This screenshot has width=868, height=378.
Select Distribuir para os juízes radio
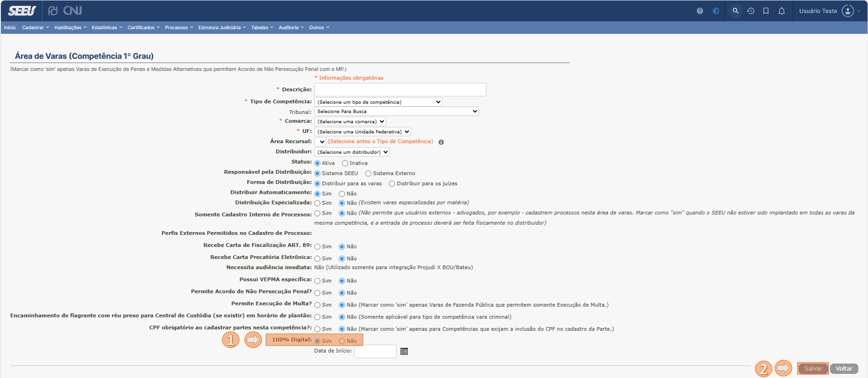pyautogui.click(x=392, y=184)
